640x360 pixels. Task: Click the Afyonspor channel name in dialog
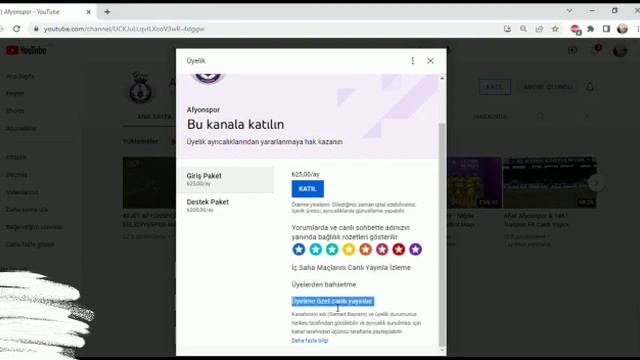203,110
